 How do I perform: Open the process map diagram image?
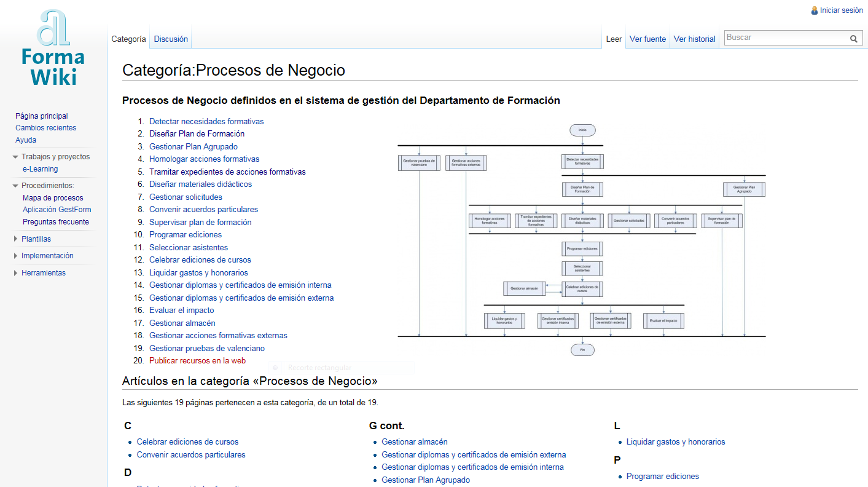(582, 240)
